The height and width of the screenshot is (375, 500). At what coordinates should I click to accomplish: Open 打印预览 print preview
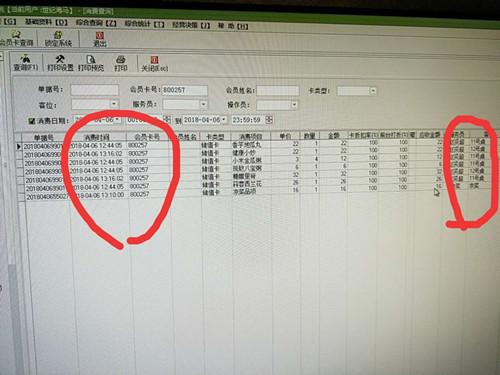91,63
